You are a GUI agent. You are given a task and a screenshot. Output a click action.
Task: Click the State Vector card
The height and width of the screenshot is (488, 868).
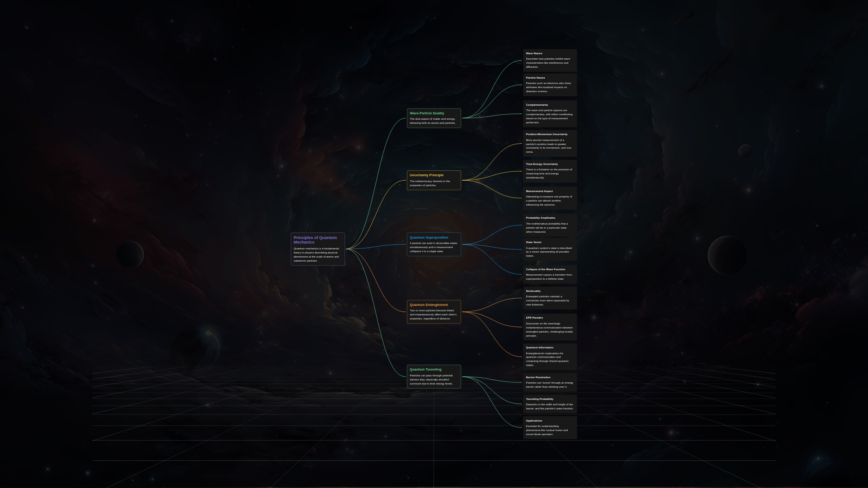coord(550,249)
